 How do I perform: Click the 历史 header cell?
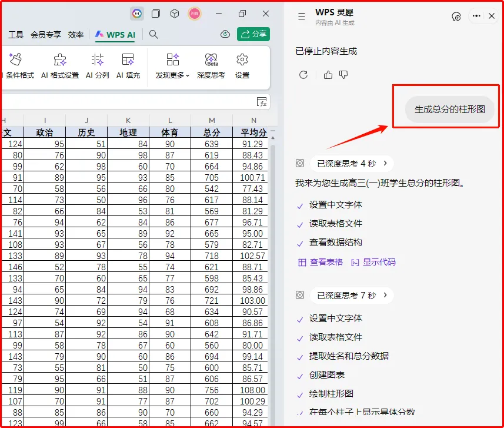coord(86,132)
